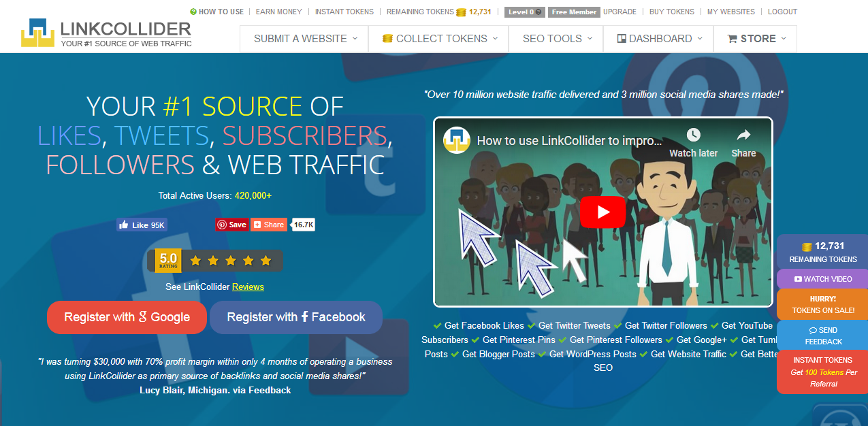Open the LinkCollider Reviews link

point(248,287)
